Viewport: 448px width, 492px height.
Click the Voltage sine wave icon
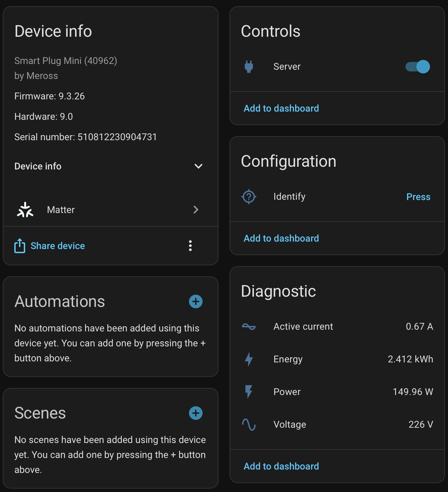[x=249, y=425]
